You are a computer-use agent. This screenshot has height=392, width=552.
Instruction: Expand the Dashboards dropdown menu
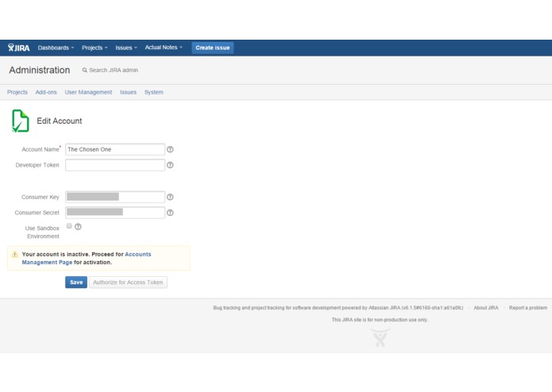56,48
